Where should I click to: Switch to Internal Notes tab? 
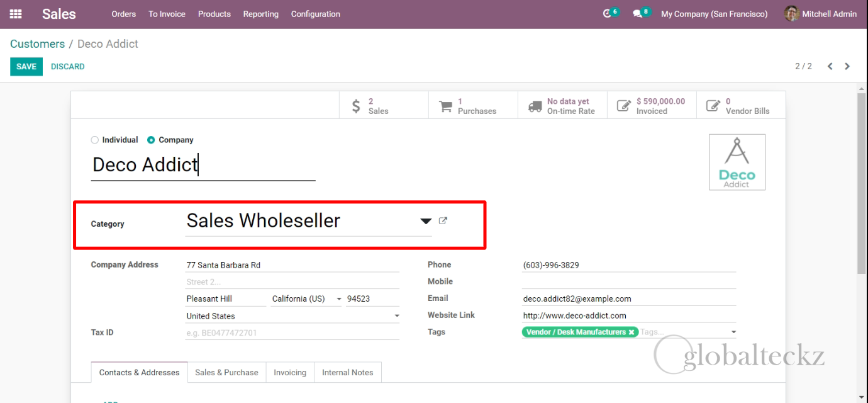pyautogui.click(x=347, y=372)
